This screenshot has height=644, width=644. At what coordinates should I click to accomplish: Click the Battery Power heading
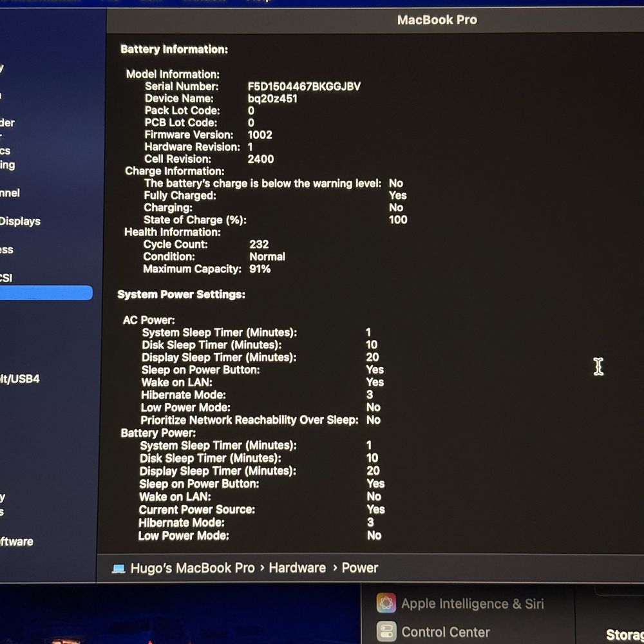(x=158, y=433)
